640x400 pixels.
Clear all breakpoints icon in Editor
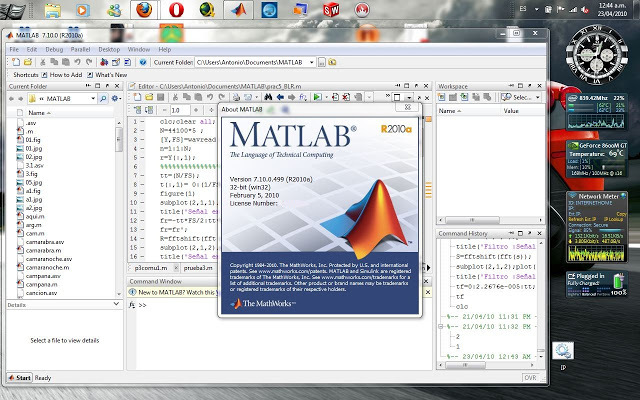point(346,97)
